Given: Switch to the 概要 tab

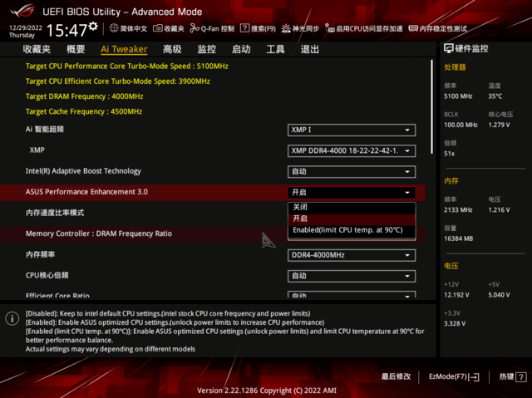Looking at the screenshot, I should (x=76, y=50).
